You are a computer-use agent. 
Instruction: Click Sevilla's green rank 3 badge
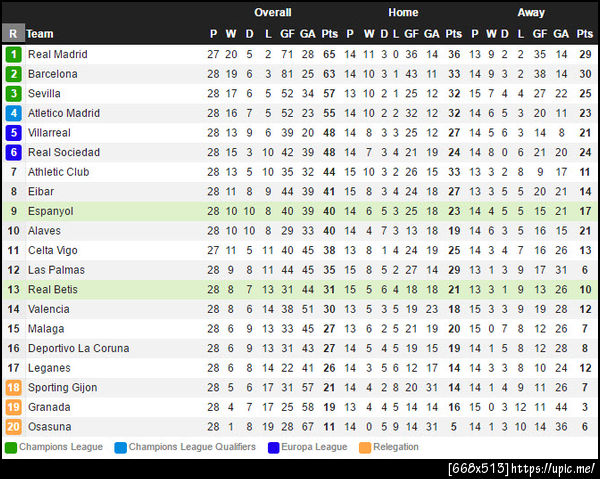13,94
